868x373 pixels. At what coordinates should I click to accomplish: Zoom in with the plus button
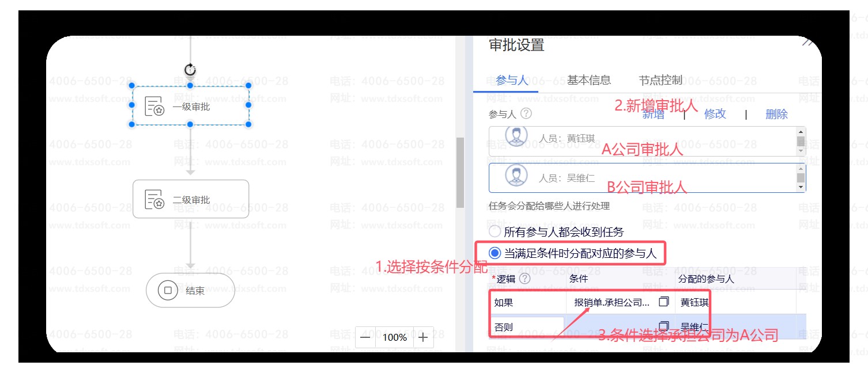424,337
